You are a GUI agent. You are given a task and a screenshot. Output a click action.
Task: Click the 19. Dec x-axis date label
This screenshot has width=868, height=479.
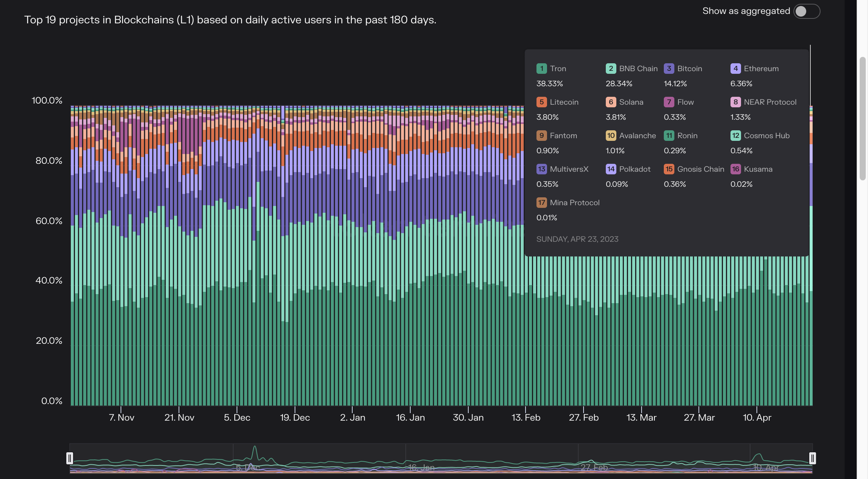[x=295, y=418]
